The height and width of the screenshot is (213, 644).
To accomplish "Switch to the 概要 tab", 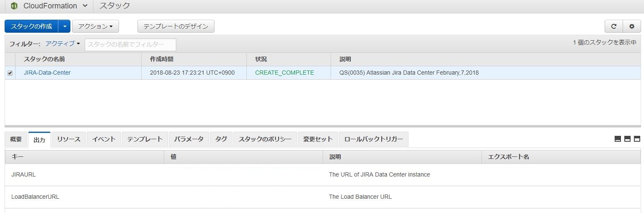I will point(16,139).
